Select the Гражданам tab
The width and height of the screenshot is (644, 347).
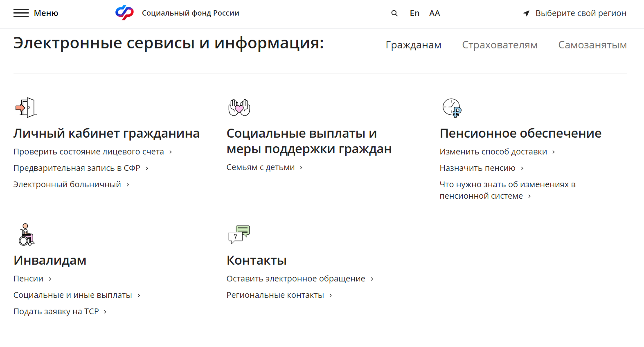pos(413,45)
